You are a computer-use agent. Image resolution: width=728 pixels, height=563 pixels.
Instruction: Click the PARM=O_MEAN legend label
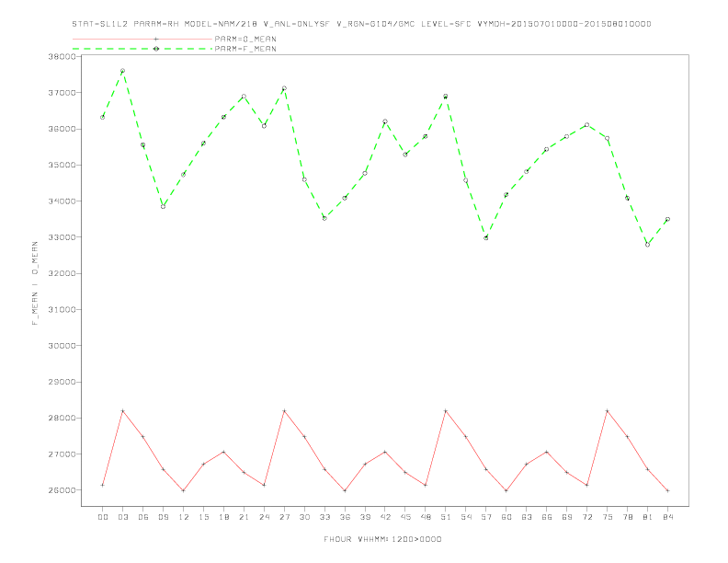pyautogui.click(x=245, y=39)
